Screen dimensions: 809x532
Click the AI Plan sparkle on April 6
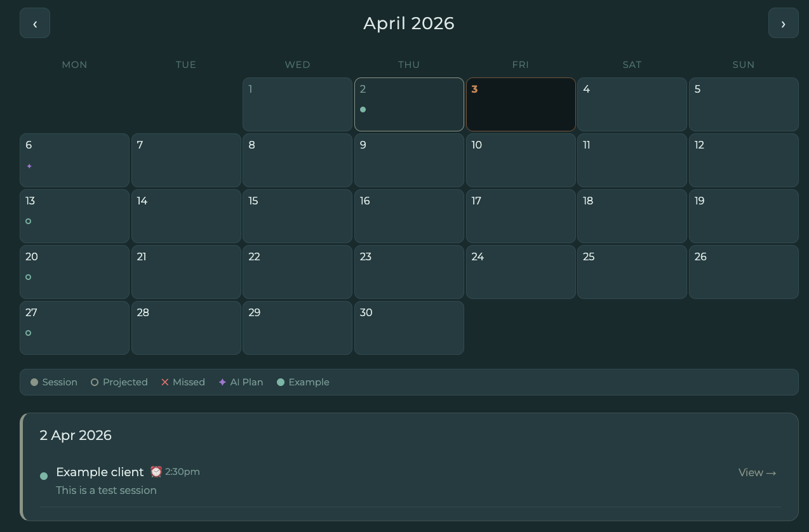tap(29, 166)
